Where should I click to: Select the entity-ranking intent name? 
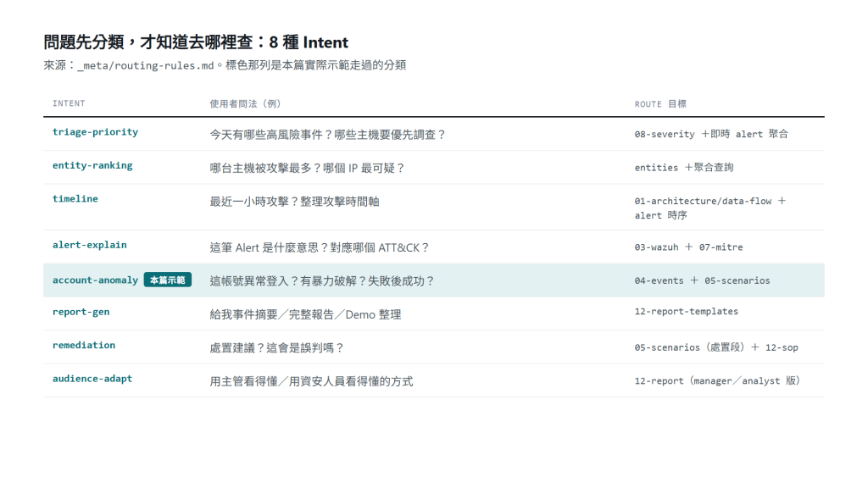point(92,165)
